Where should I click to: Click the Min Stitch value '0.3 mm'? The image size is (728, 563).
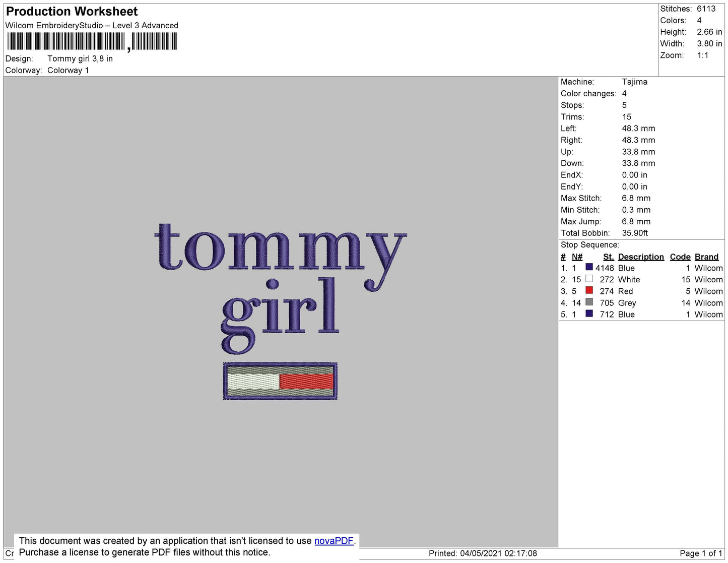(636, 210)
